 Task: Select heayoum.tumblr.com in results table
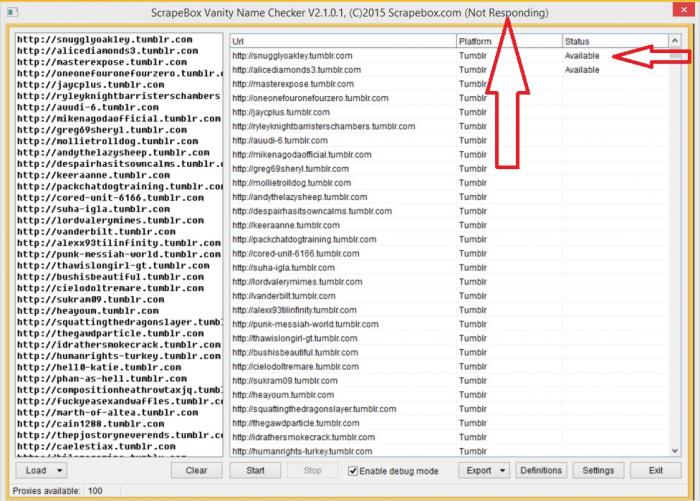tap(283, 395)
